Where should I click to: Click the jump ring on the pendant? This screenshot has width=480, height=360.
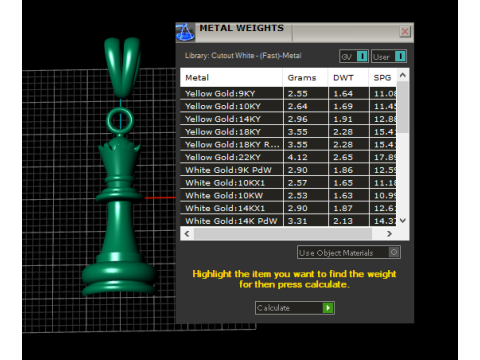click(120, 120)
